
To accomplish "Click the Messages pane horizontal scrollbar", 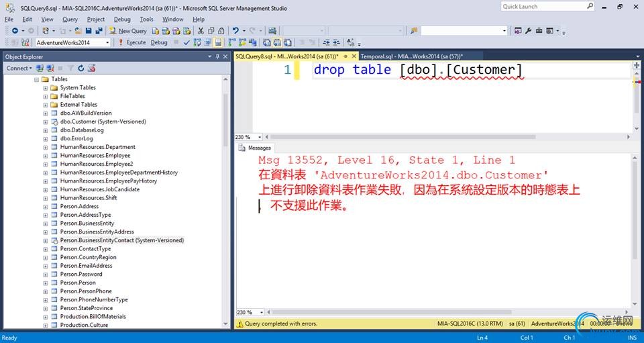I will click(x=392, y=312).
